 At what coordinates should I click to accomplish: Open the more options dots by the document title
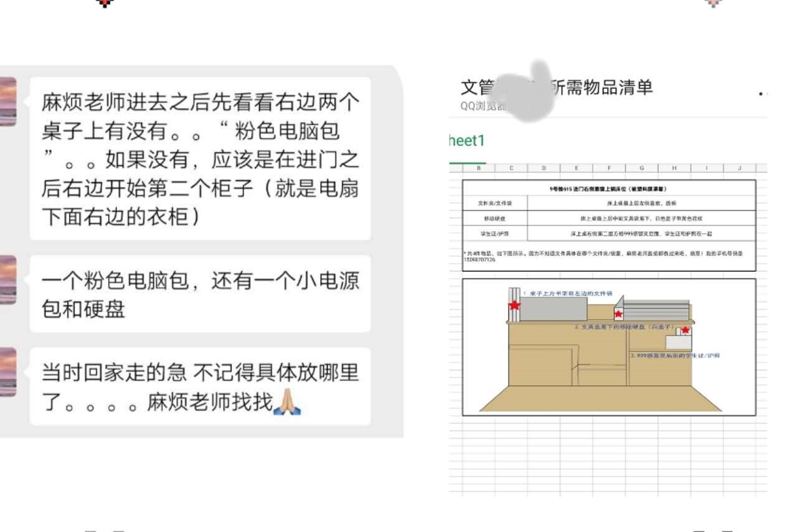coord(763,93)
